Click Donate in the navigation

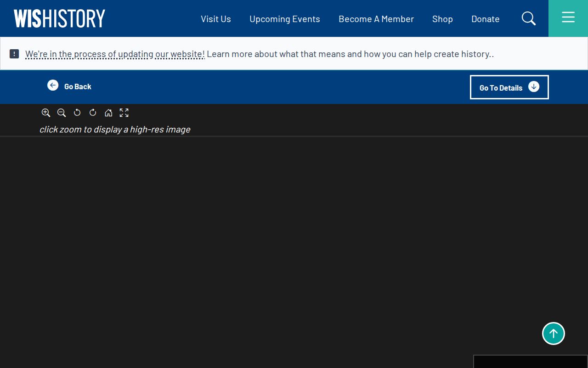pos(486,19)
